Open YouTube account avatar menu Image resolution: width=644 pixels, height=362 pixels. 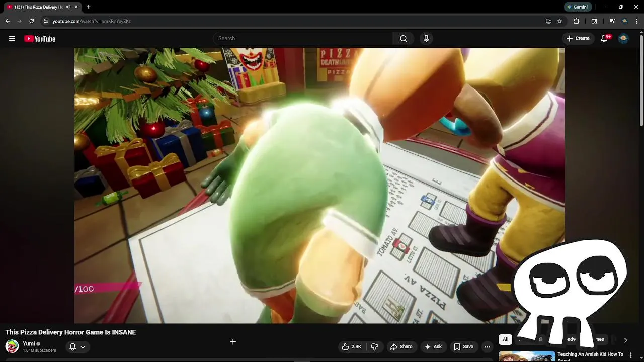[x=623, y=39]
